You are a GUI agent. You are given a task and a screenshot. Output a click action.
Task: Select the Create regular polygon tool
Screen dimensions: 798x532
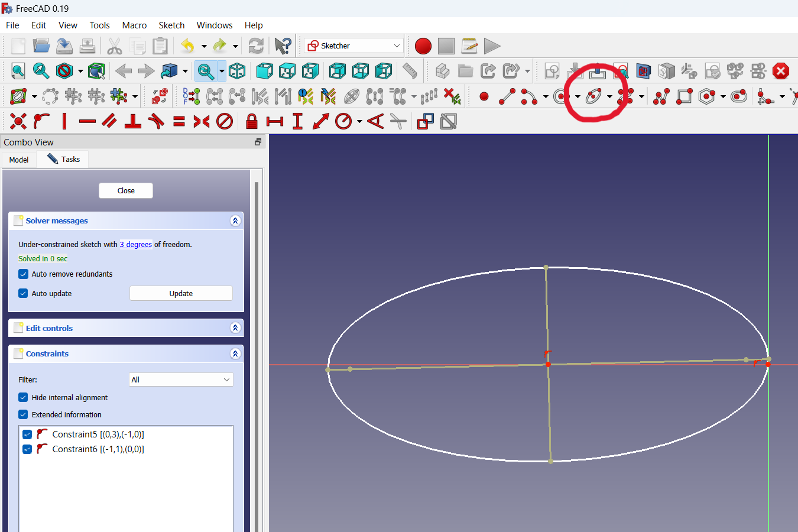pos(707,96)
